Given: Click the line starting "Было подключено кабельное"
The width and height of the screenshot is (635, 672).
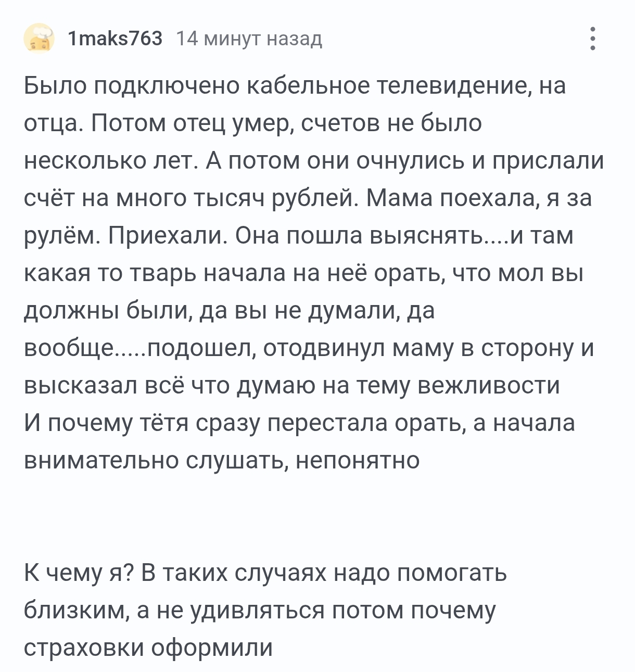Looking at the screenshot, I should click(x=295, y=86).
